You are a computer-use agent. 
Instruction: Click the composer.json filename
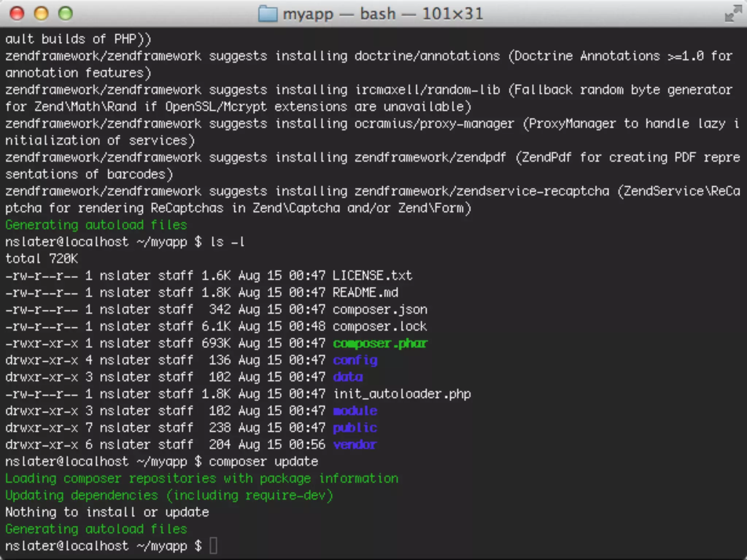(380, 310)
